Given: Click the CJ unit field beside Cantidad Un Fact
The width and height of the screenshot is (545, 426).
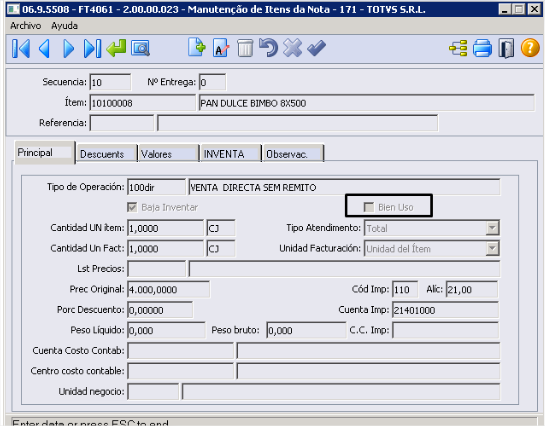Looking at the screenshot, I should point(221,248).
